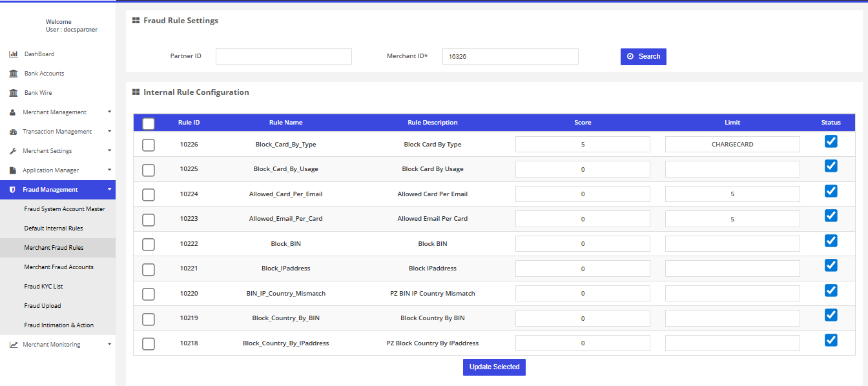The image size is (868, 386).
Task: Click the Bank Accounts building icon
Action: [x=13, y=74]
